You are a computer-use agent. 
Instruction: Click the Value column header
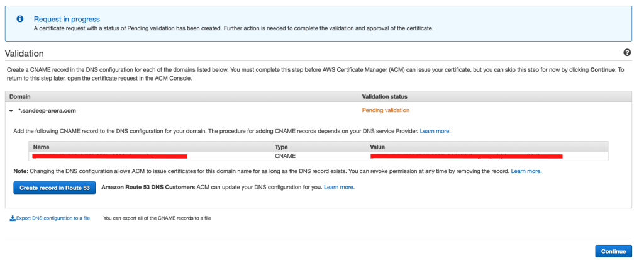pos(379,147)
